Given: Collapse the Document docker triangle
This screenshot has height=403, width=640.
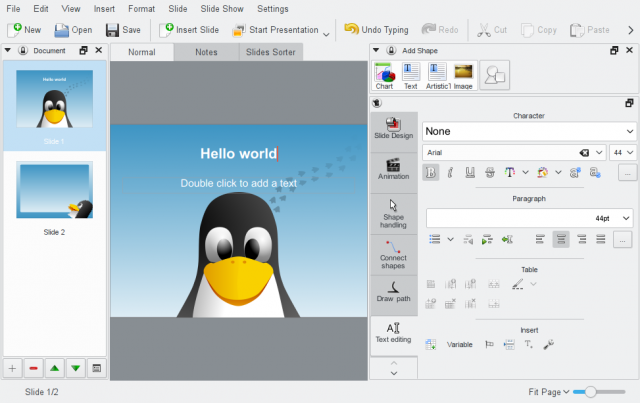Looking at the screenshot, I should [x=7, y=50].
